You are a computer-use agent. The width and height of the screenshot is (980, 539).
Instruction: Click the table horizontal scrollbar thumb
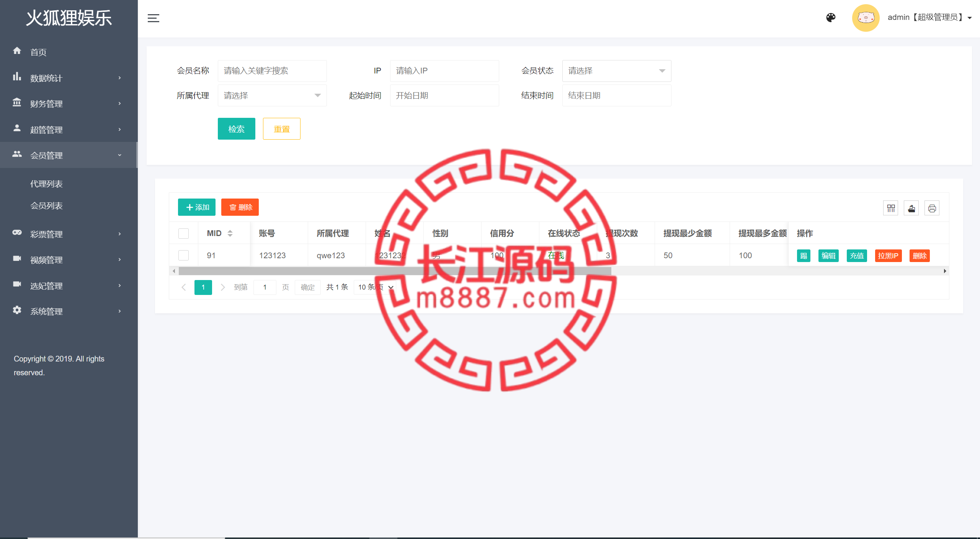point(395,271)
